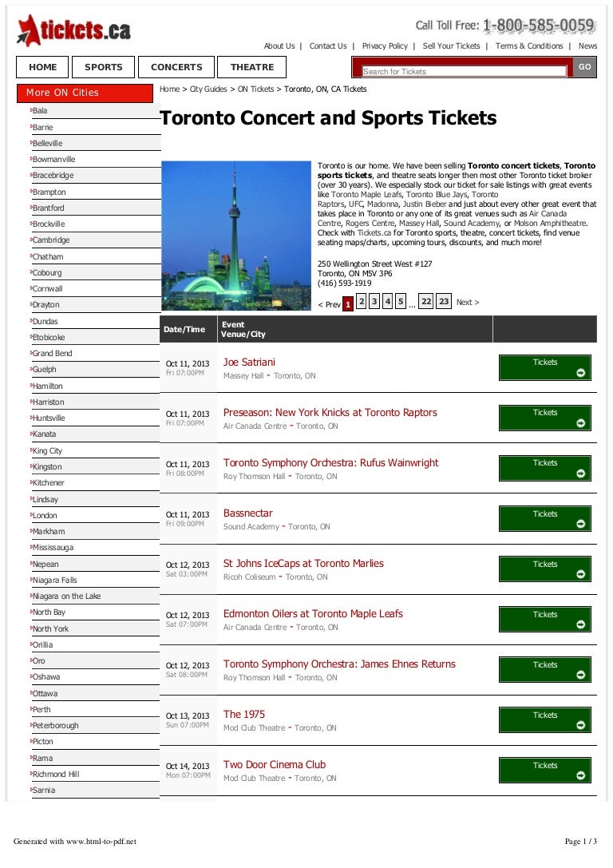This screenshot has width=613, height=868.
Task: Open the HOME tab
Action: (42, 67)
